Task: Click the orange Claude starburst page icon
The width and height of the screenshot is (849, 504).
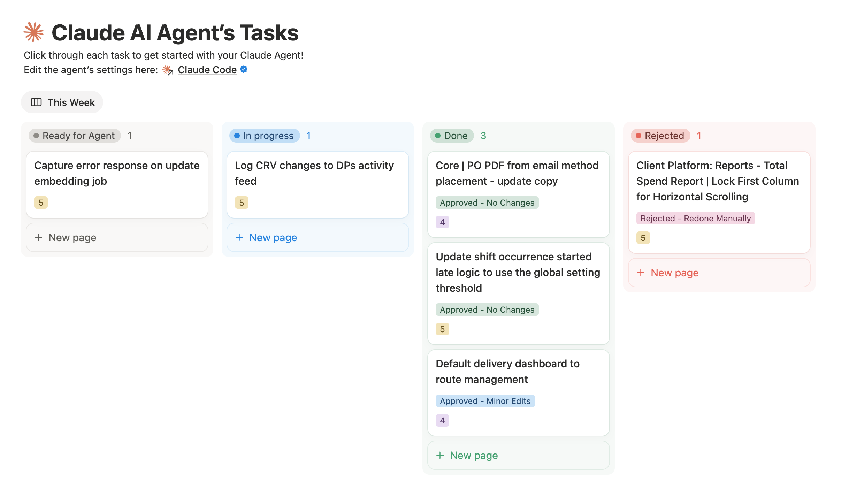Action: [x=33, y=32]
